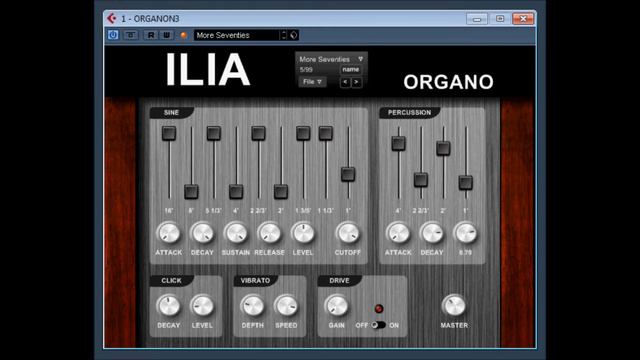This screenshot has width=640, height=360.
Task: Click the Sine LEVEL knob
Action: point(303,233)
